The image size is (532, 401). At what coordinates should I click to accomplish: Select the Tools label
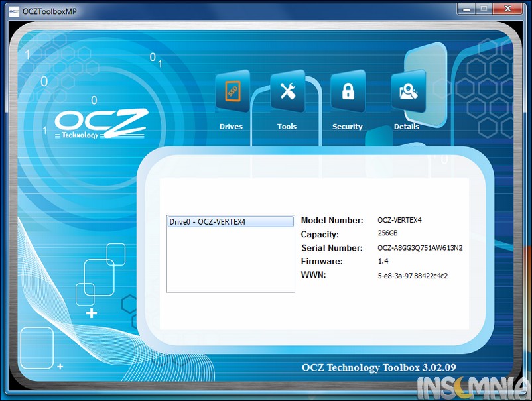coord(287,127)
